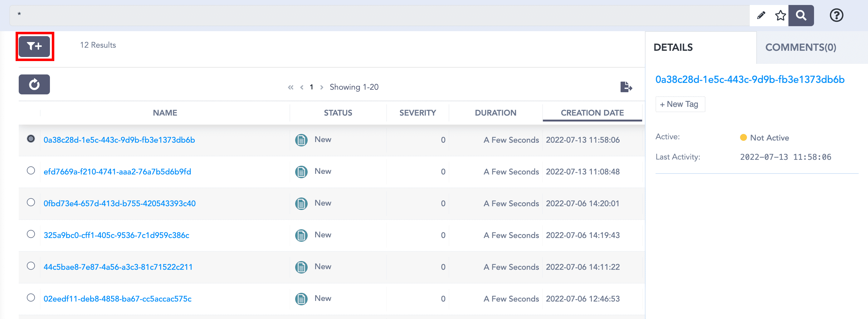Select radio button for 0fbd73e4-657d row

pyautogui.click(x=31, y=202)
